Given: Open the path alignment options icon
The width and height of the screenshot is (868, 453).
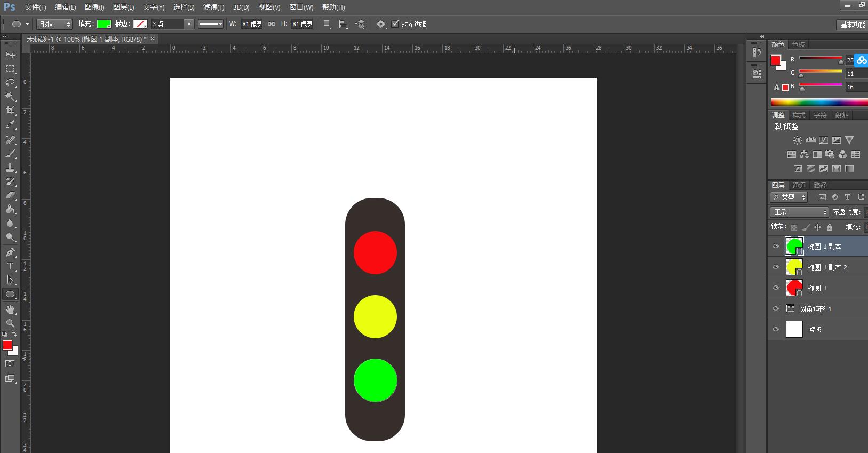Looking at the screenshot, I should 343,24.
